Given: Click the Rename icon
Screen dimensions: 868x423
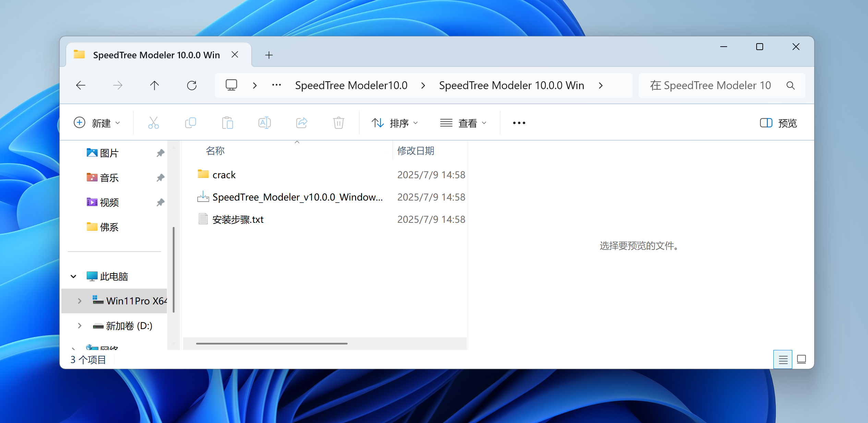Looking at the screenshot, I should pos(264,123).
